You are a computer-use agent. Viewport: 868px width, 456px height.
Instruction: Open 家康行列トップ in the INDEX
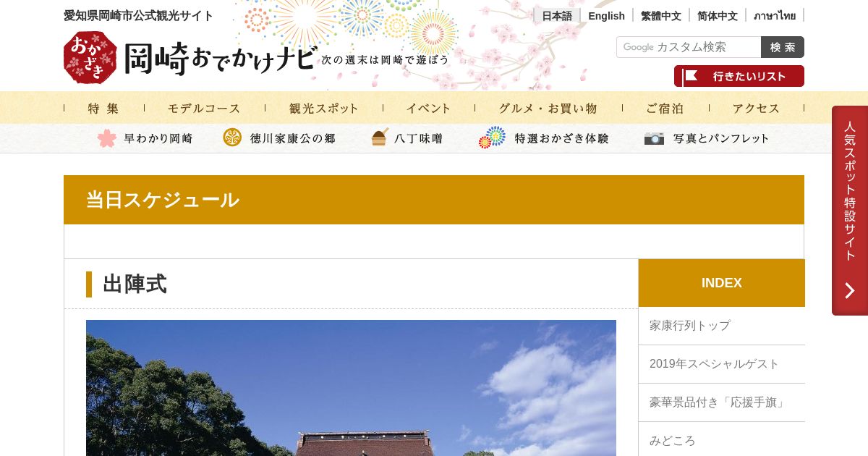pos(722,326)
